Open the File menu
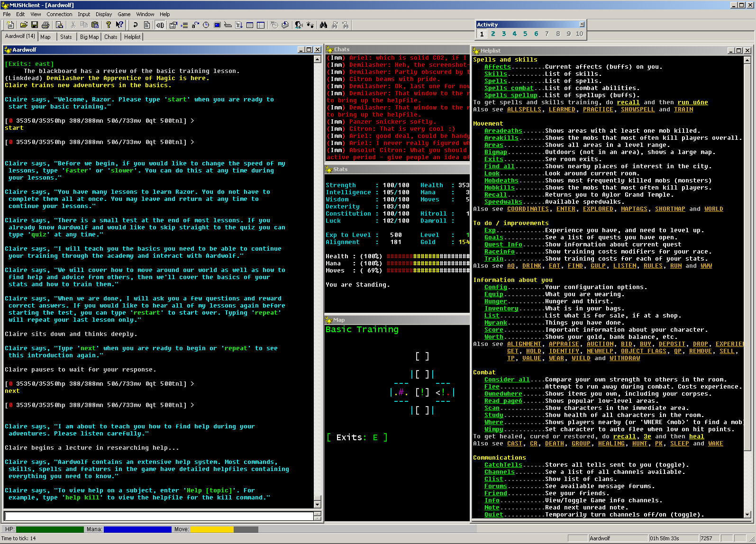Screen dimensions: 756x544 point(7,14)
